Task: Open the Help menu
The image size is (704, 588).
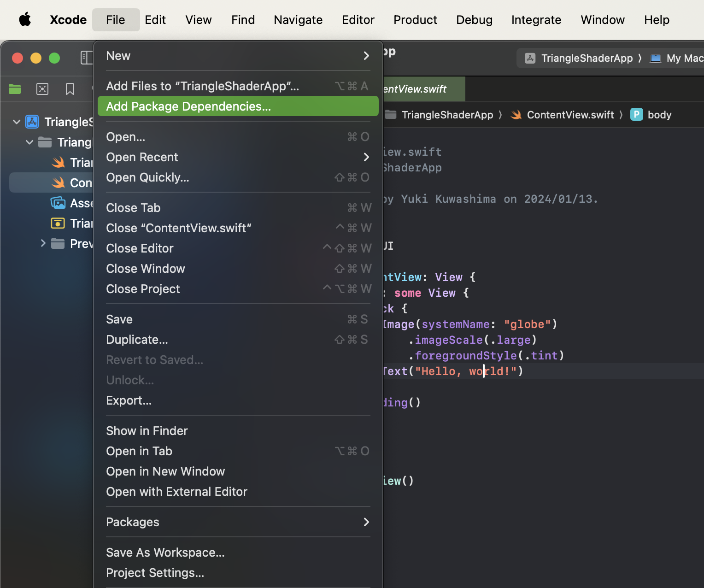Action: (657, 20)
